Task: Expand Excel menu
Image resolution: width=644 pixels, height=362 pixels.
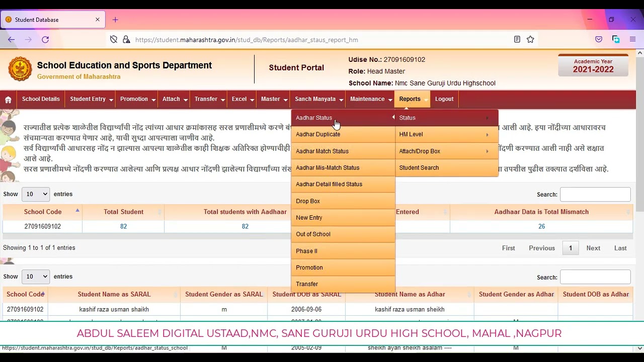Action: coord(242,99)
